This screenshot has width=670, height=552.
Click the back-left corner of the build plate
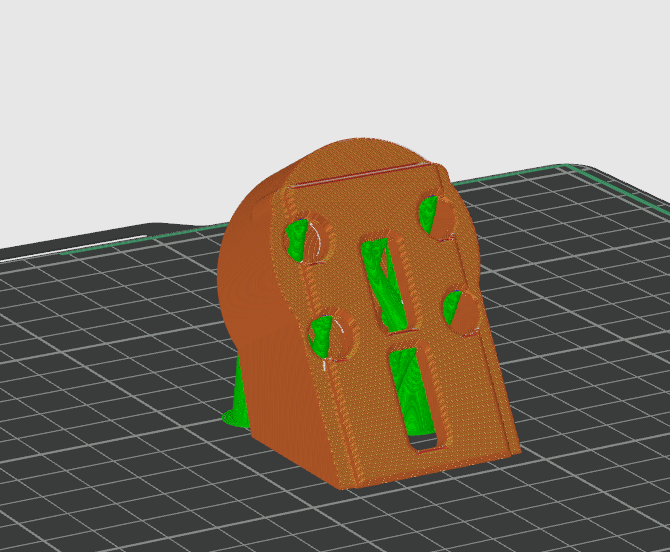[152, 226]
